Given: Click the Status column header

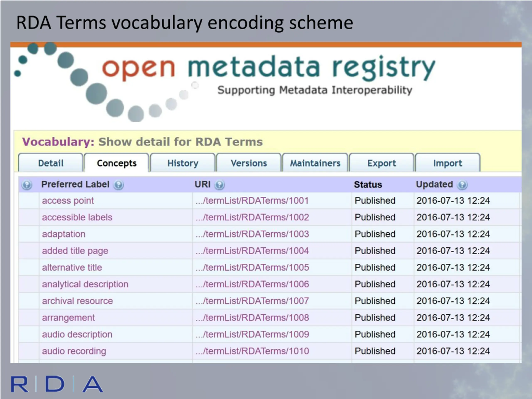Looking at the screenshot, I should pos(368,185).
